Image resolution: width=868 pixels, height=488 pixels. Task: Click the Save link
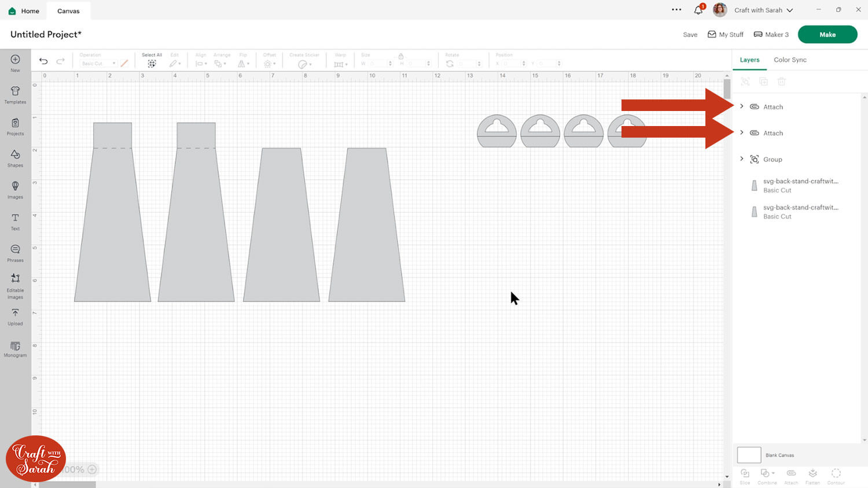pyautogui.click(x=690, y=35)
